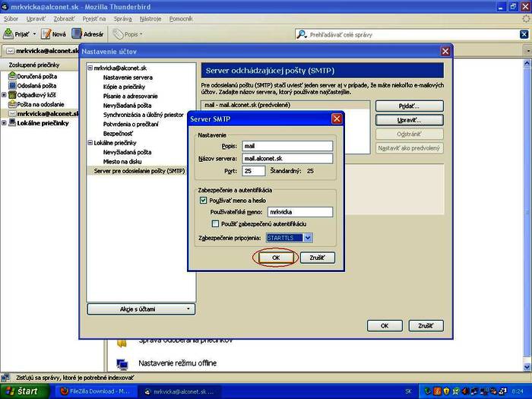The image size is (532, 399).
Task: Collapse mrkvicka@alconet.sk account tree node
Action: tap(90, 68)
